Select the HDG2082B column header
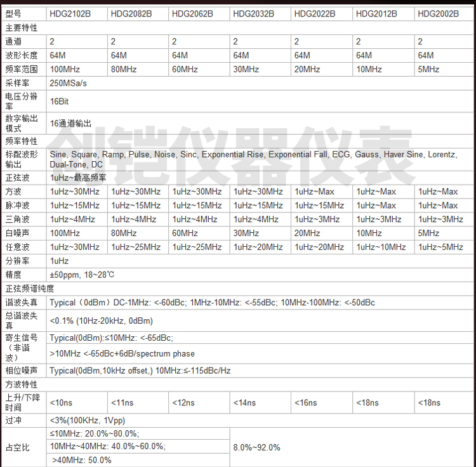 pos(131,13)
